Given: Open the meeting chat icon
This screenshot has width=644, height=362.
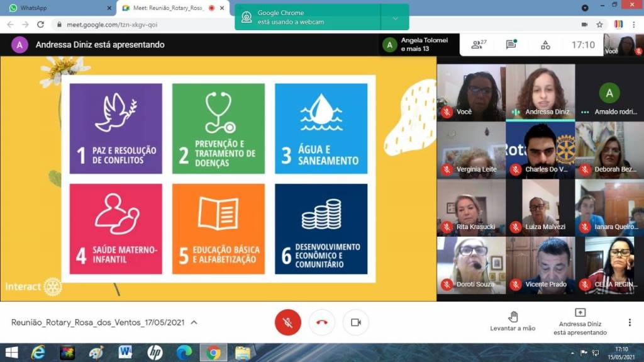Looking at the screenshot, I should point(511,45).
